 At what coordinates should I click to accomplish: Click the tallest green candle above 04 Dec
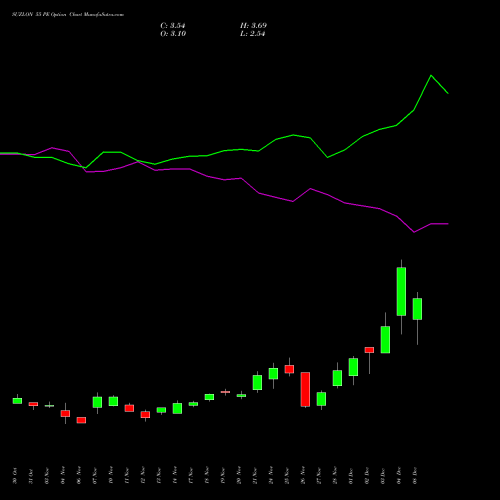tap(401, 291)
